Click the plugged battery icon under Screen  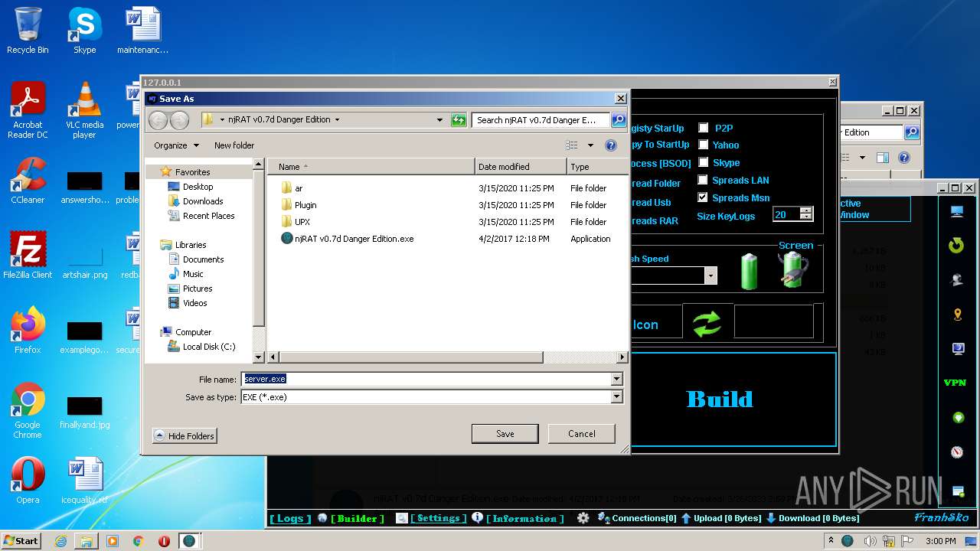[x=794, y=270]
